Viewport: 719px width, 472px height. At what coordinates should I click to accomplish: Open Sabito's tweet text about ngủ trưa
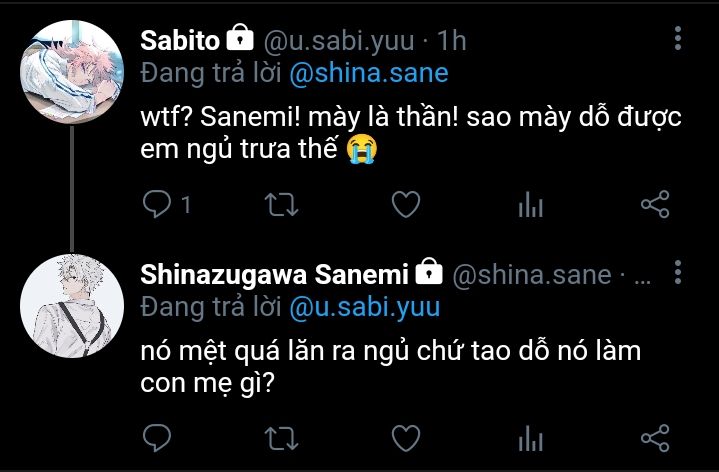[410, 132]
